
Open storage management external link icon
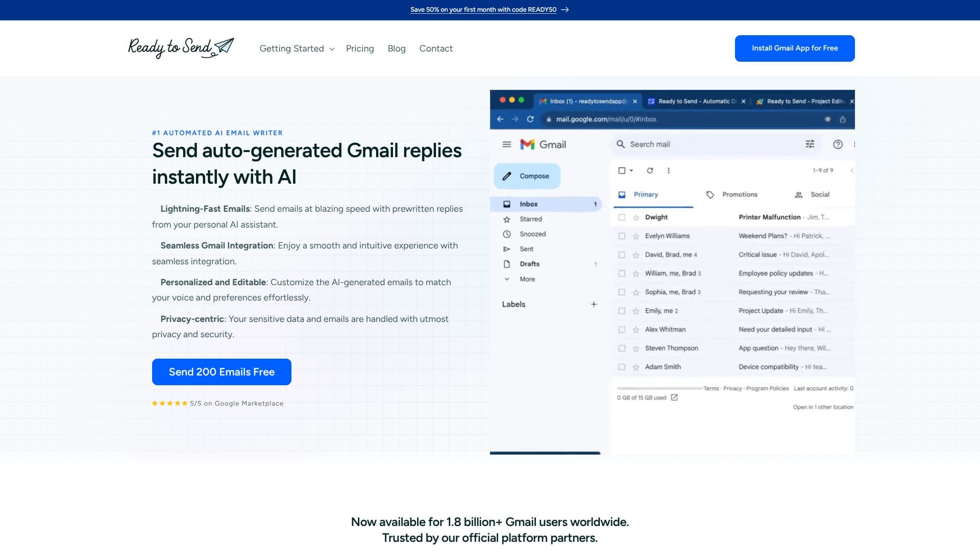[x=674, y=397]
